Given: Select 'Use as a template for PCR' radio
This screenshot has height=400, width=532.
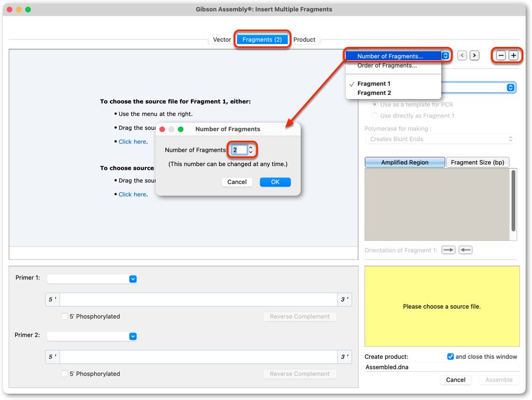Looking at the screenshot, I should click(375, 105).
